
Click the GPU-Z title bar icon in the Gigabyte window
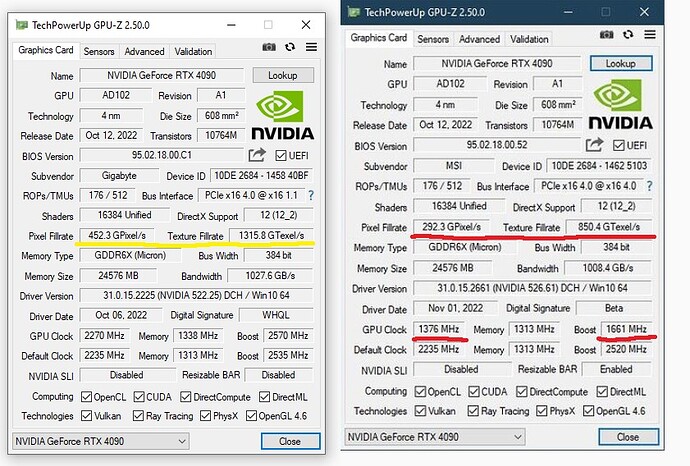[x=22, y=25]
